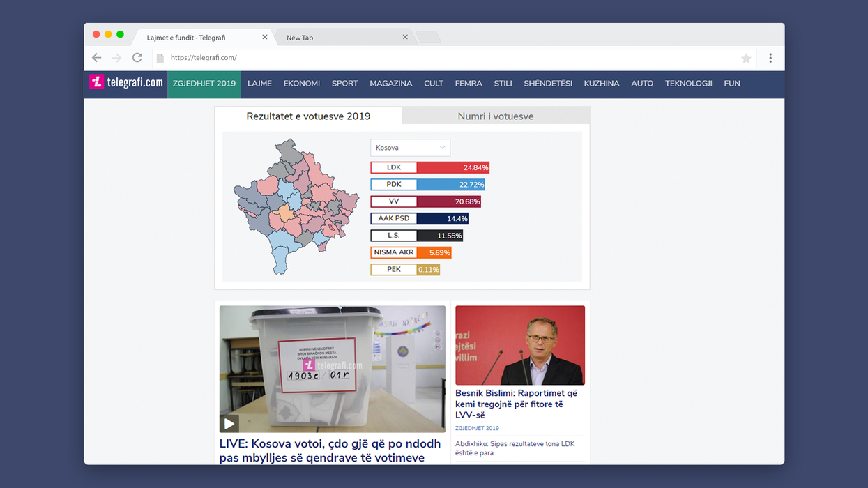This screenshot has width=868, height=488.
Task: Switch to the Numri i votuesve tab
Action: click(495, 116)
